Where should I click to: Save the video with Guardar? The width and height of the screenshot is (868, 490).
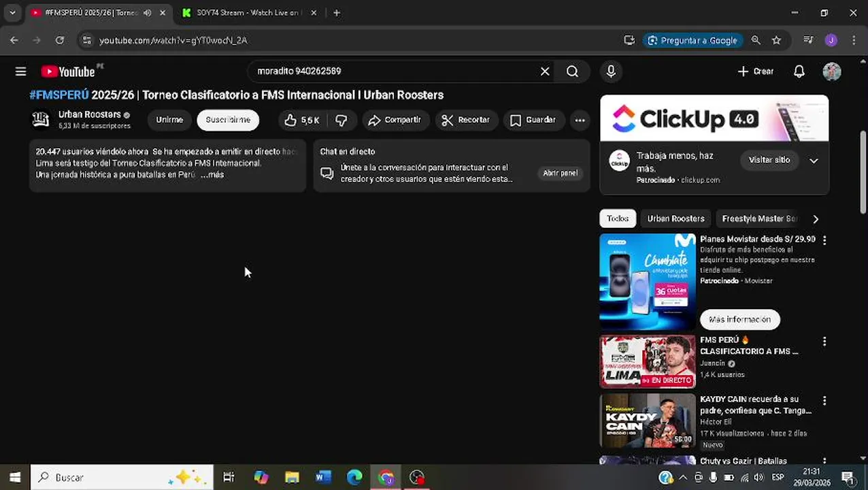click(533, 120)
